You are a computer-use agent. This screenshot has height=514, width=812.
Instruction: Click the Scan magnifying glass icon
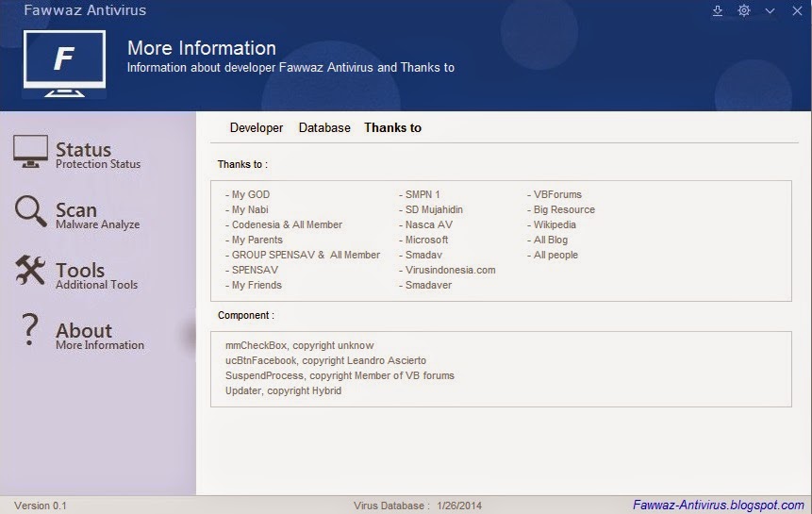[x=30, y=211]
